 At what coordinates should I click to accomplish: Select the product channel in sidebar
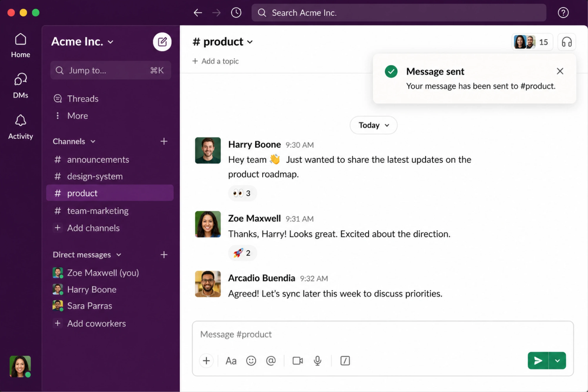click(110, 193)
